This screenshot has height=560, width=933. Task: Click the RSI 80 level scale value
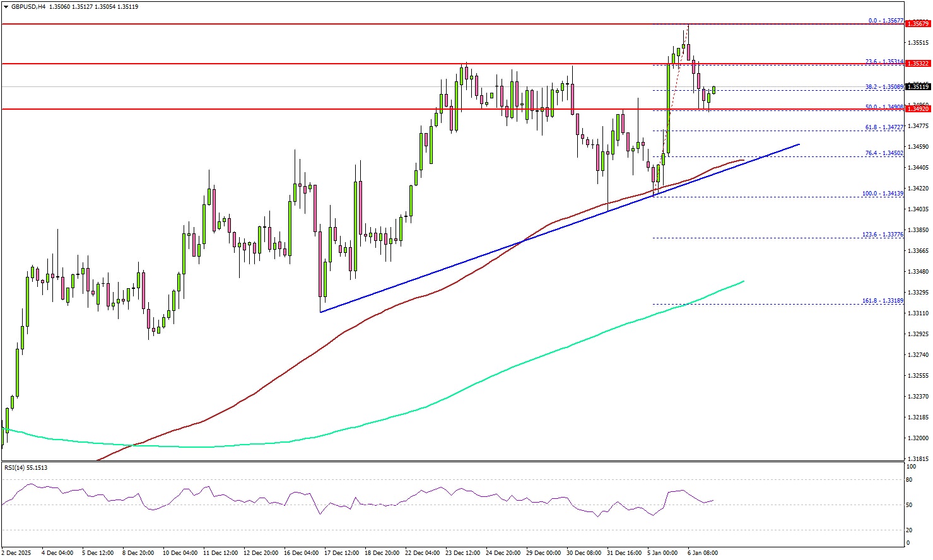click(909, 480)
